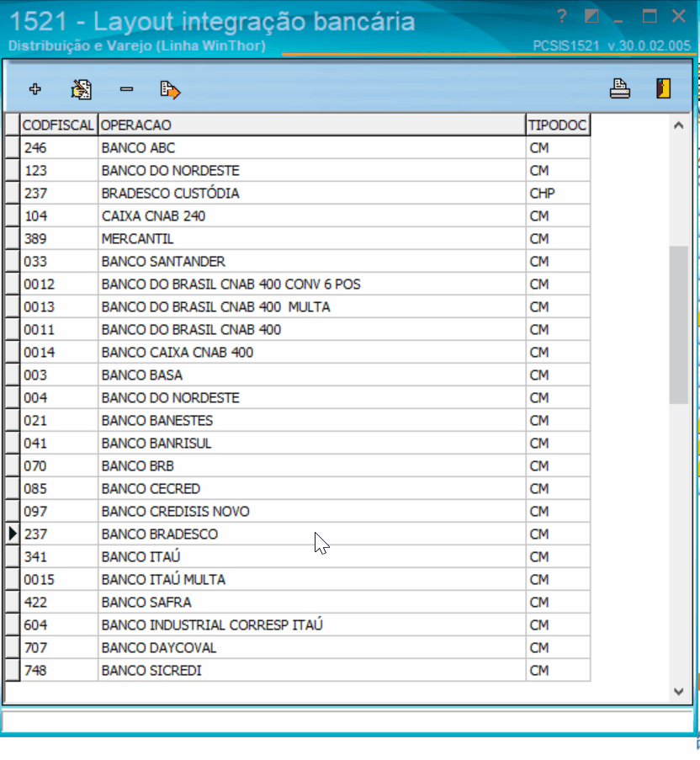
Task: Click the window contrast toggle icon in title bar
Action: point(591,17)
